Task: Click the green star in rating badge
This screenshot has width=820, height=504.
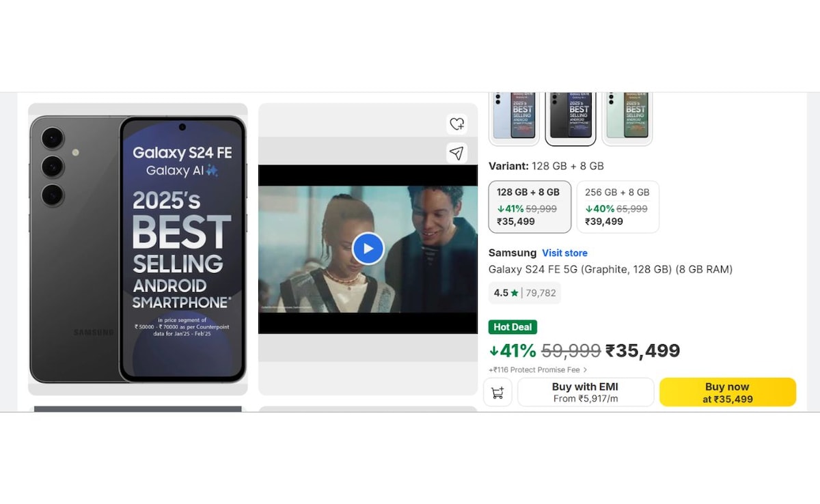Action: (515, 293)
